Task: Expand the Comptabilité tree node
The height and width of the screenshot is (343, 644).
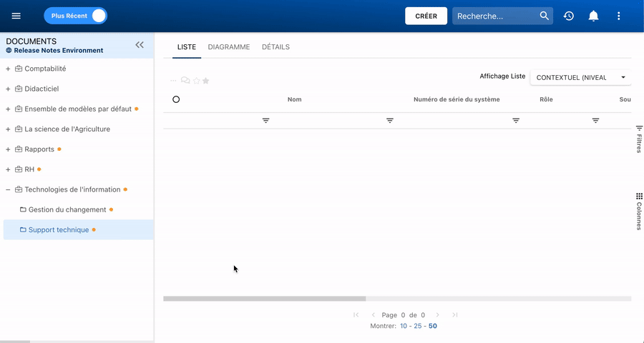Action: [x=8, y=69]
